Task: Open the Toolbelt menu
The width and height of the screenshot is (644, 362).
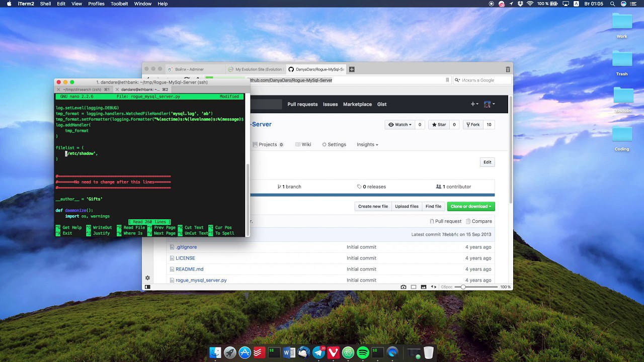Action: click(119, 4)
